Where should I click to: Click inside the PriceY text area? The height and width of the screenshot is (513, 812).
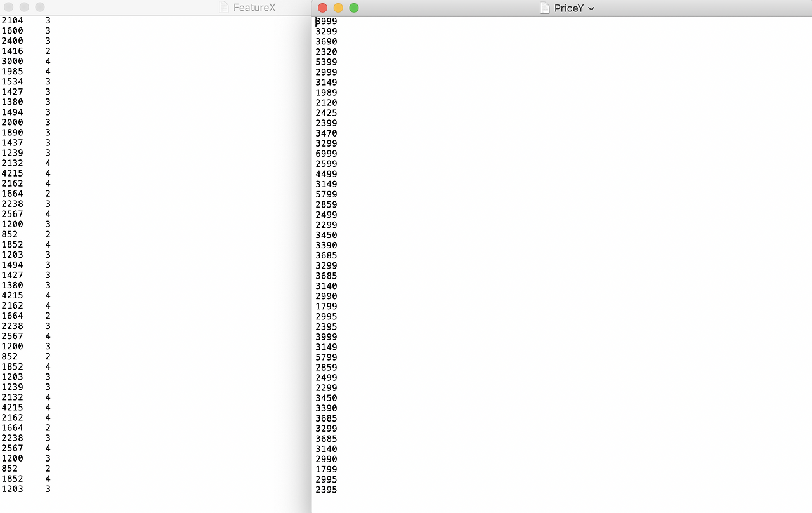[x=507, y=254]
